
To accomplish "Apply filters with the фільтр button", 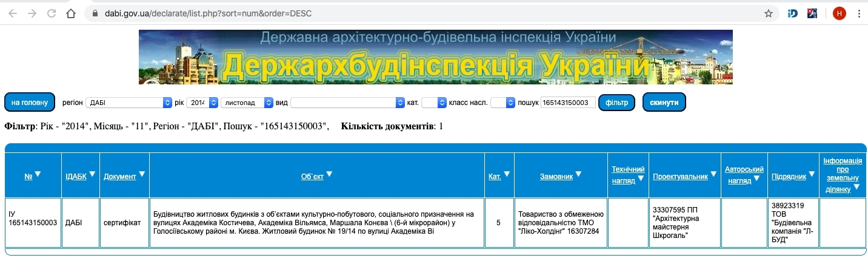I will pyautogui.click(x=616, y=103).
